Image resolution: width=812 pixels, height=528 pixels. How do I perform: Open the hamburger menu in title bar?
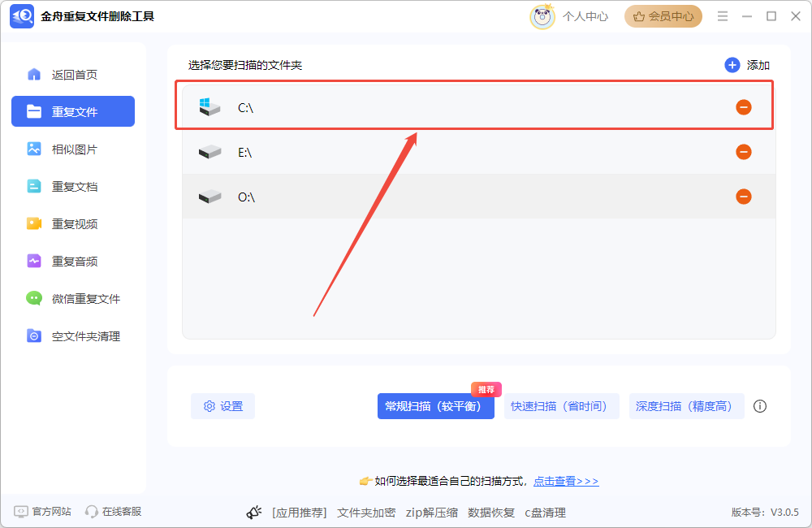(x=723, y=16)
